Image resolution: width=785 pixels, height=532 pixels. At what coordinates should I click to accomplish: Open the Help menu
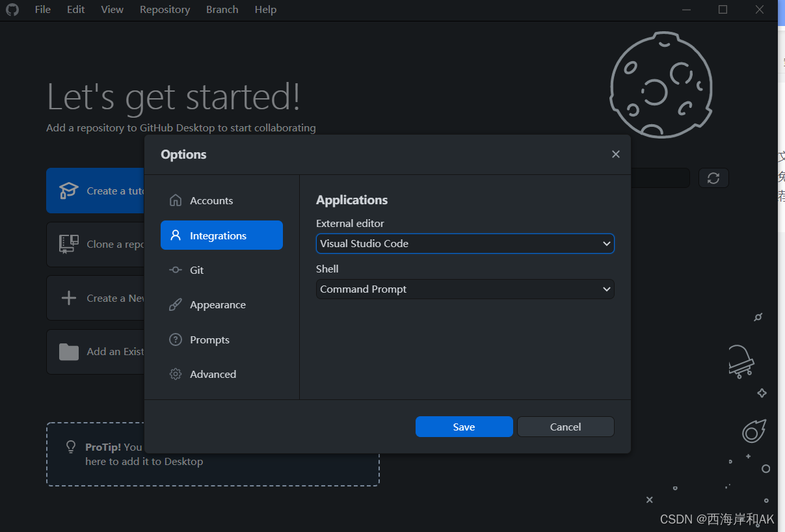point(265,10)
